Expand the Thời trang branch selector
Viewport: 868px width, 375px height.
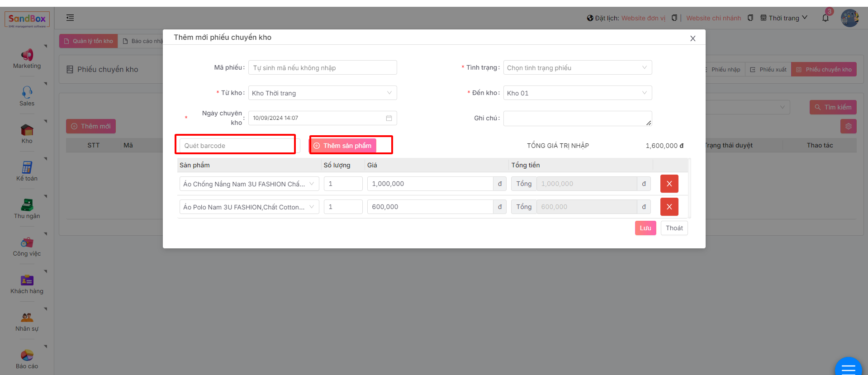784,18
